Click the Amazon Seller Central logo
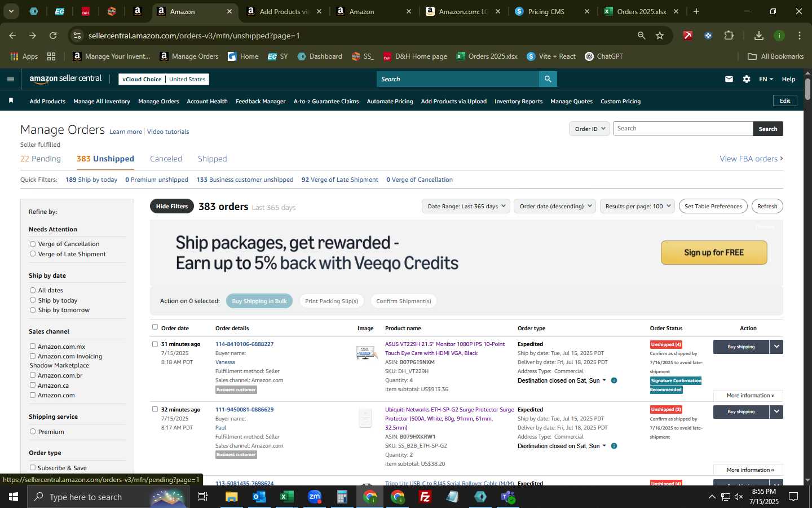The width and height of the screenshot is (812, 508). [65, 79]
